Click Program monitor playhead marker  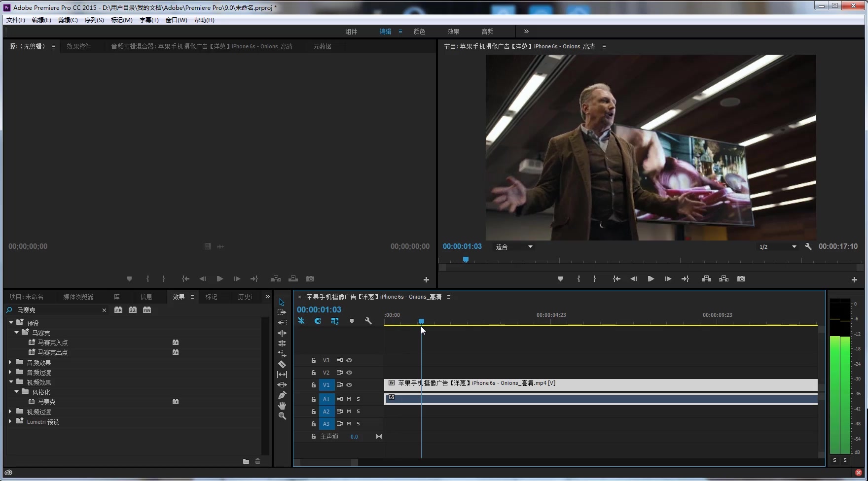pos(466,259)
